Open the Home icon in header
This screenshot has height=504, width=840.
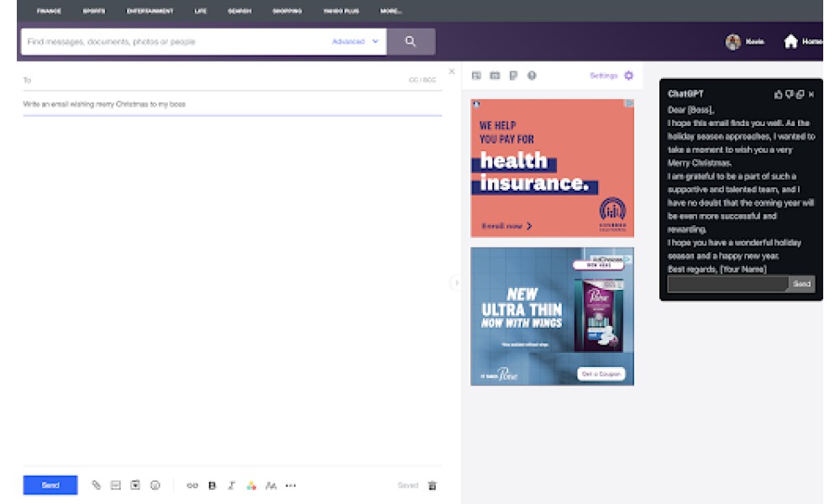pyautogui.click(x=790, y=41)
